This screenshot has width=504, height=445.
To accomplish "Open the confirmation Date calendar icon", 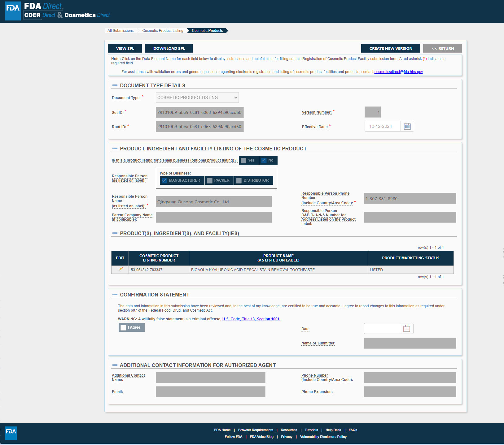I will (406, 329).
